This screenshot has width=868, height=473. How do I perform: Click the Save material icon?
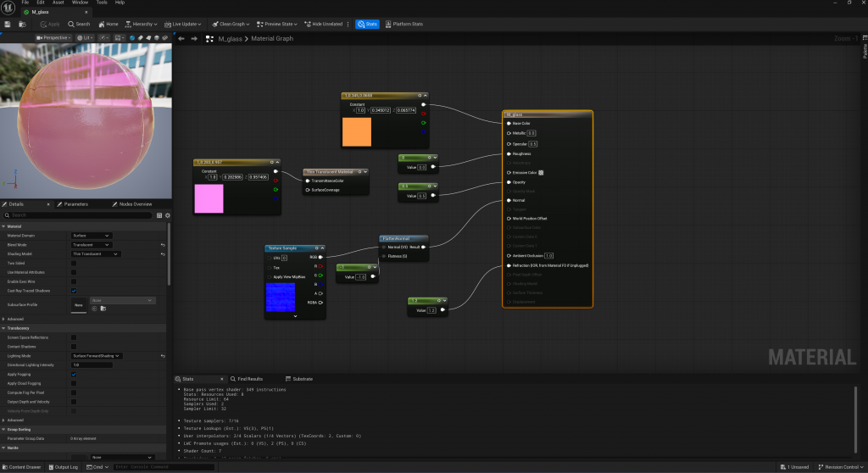(8, 24)
